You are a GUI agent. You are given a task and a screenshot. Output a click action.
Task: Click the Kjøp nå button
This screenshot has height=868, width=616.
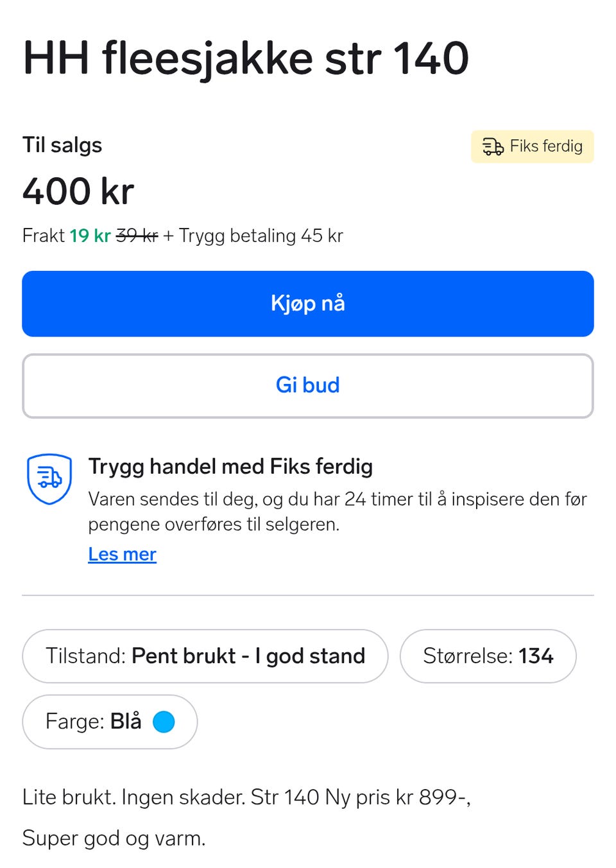(308, 304)
